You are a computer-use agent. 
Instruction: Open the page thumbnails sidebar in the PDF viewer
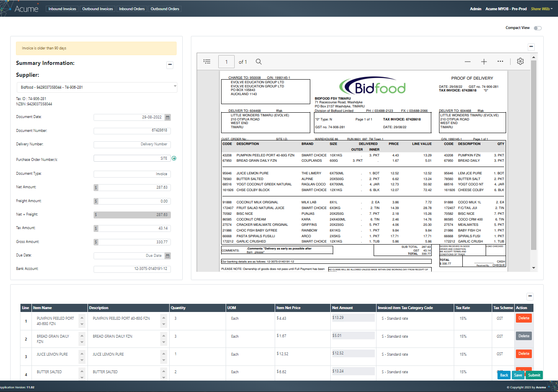[207, 61]
